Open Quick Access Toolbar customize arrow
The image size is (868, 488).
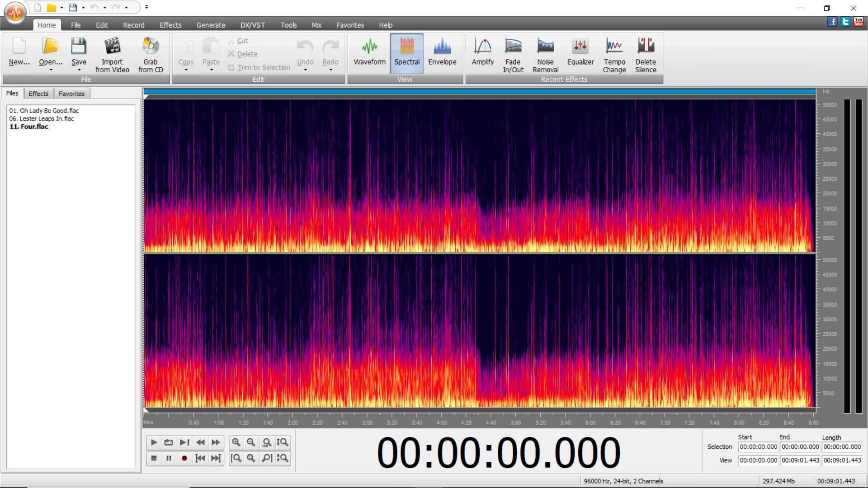coord(146,7)
